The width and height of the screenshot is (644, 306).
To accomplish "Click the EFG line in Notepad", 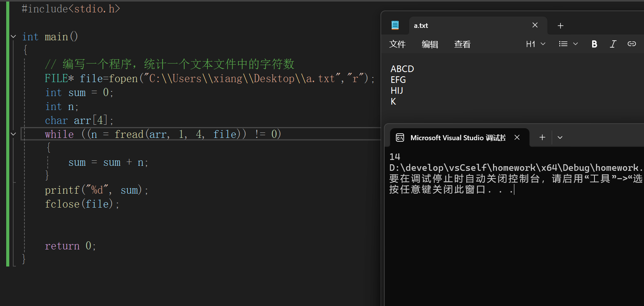I will coord(398,80).
